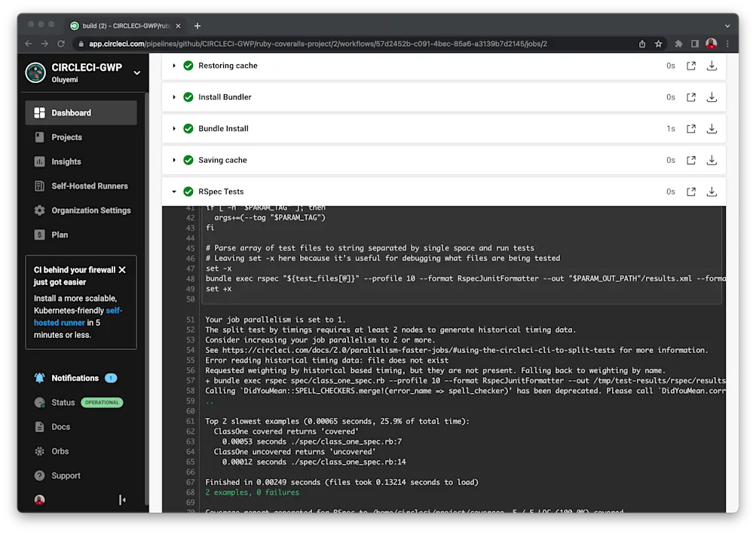This screenshot has width=756, height=534.
Task: Click the browser address bar URL
Action: tap(318, 44)
